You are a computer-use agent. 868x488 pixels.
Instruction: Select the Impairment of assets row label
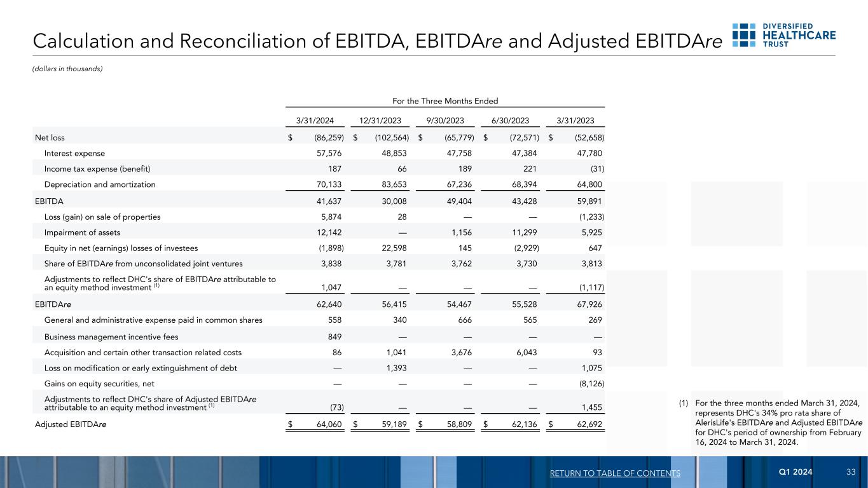click(x=82, y=233)
